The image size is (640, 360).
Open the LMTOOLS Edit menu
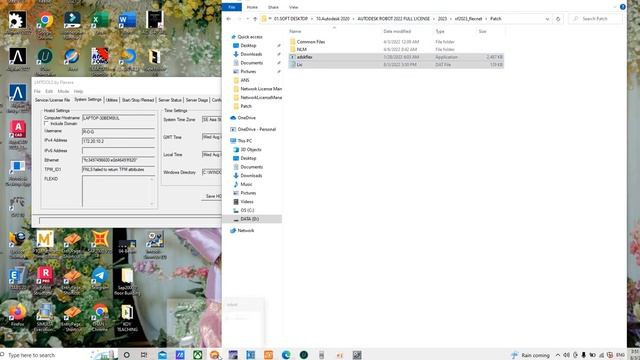pyautogui.click(x=49, y=91)
